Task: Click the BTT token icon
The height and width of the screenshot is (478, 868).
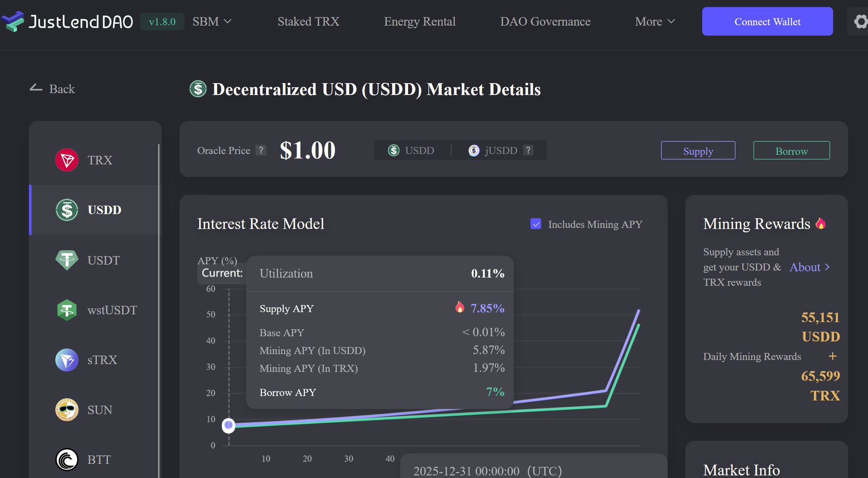Action: click(x=67, y=460)
